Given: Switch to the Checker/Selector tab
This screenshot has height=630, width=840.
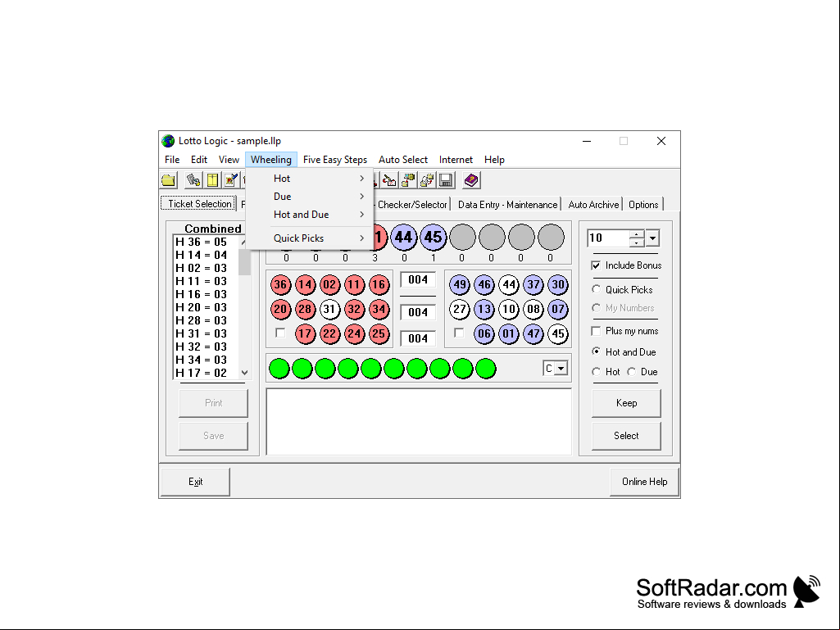Looking at the screenshot, I should coord(412,205).
